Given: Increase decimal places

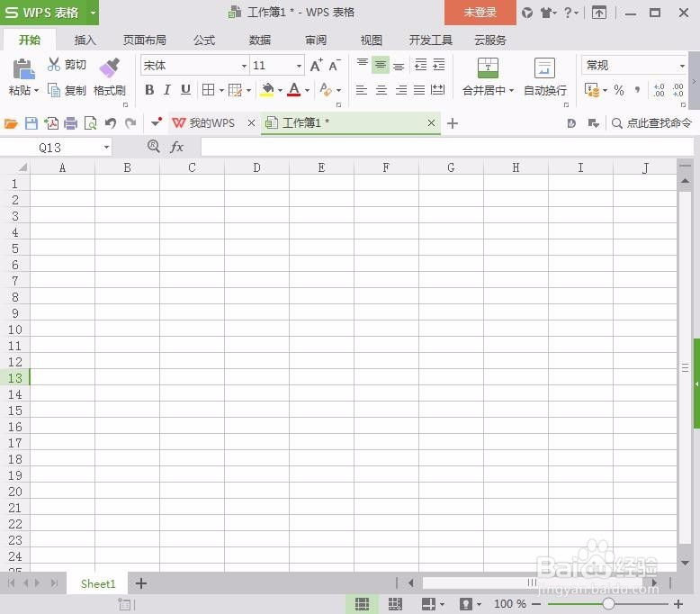Looking at the screenshot, I should coord(659,90).
